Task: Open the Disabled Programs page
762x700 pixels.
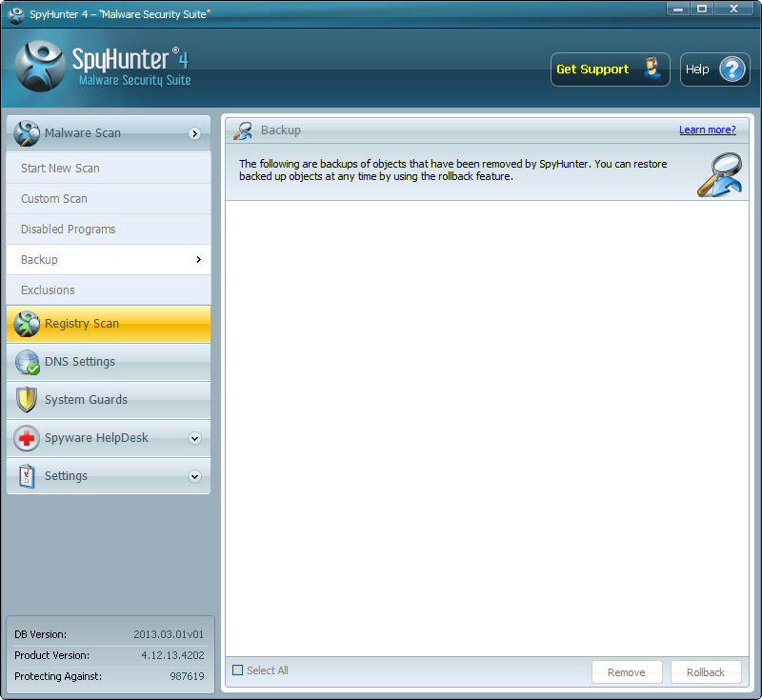Action: coord(69,230)
